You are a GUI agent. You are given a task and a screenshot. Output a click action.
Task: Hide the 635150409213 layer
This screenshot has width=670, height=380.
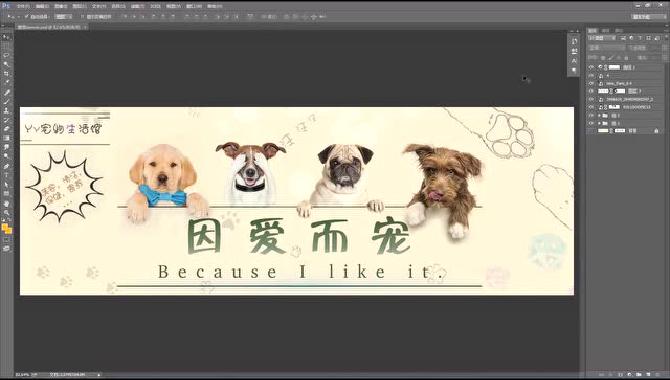click(x=591, y=107)
